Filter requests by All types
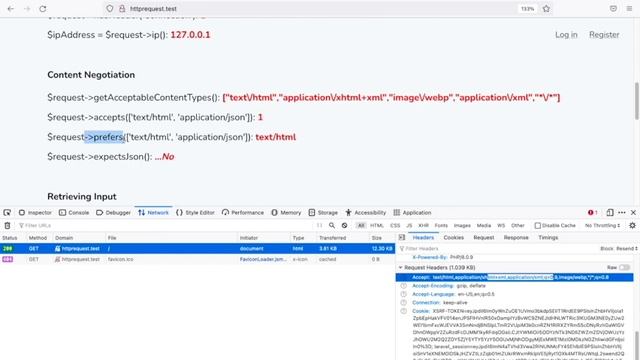The width and height of the screenshot is (640, 360). (361, 225)
